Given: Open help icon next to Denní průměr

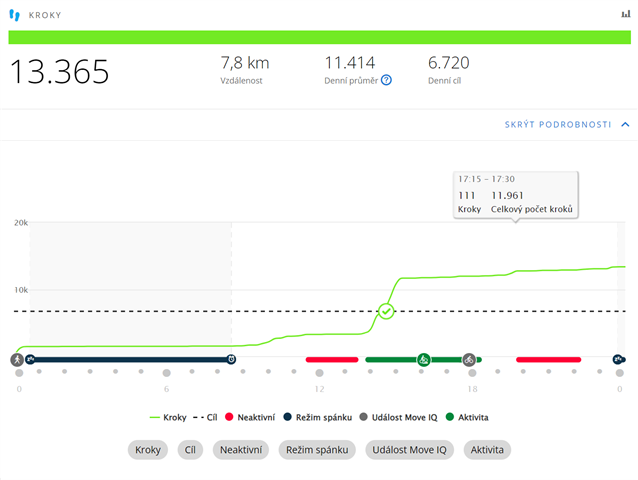Looking at the screenshot, I should point(386,81).
